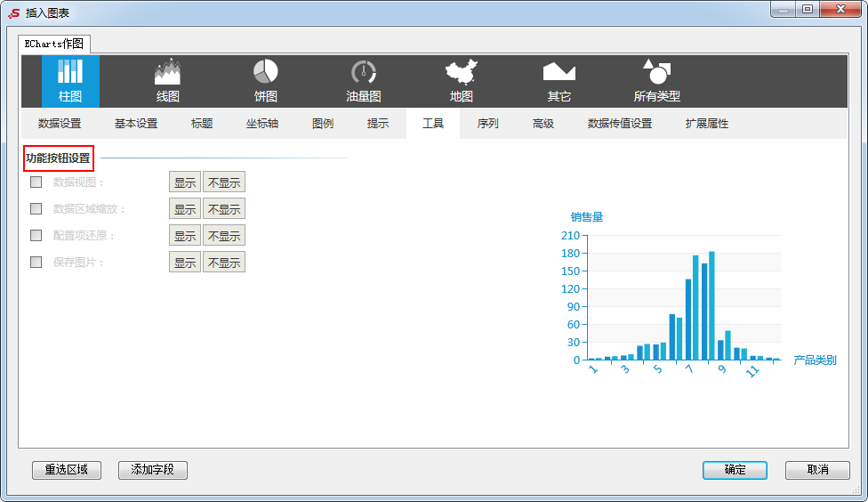Viewport: 868px width, 502px height.
Task: Maximize the 插入图表 dialog window
Action: [x=808, y=10]
